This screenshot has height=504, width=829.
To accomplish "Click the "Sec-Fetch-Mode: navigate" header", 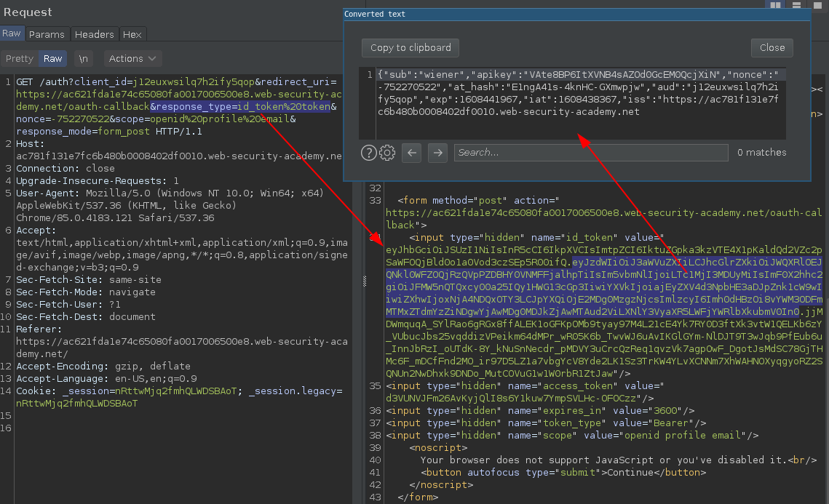I will click(x=86, y=292).
